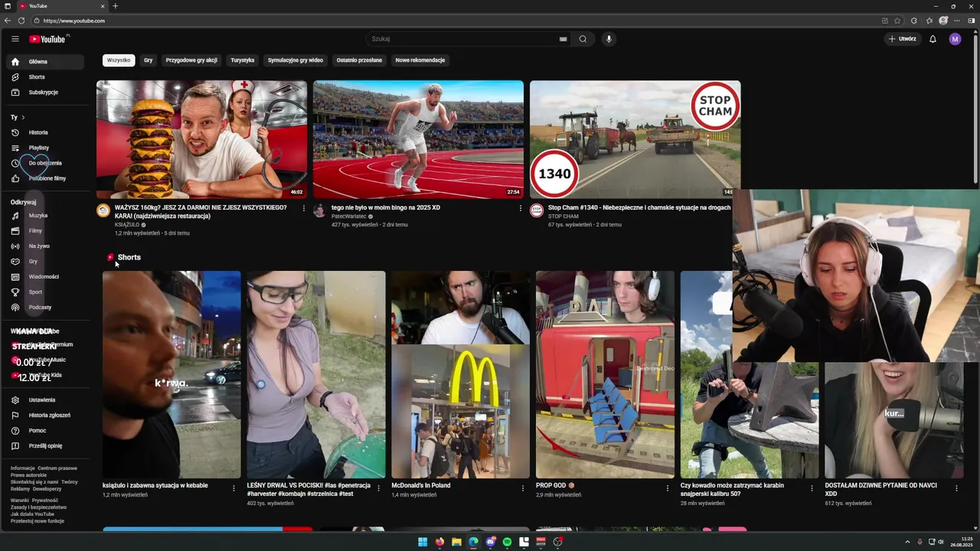980x551 pixels.
Task: Open options for DOSTAŁAM DZIWNE PYTANIE short
Action: [956, 487]
